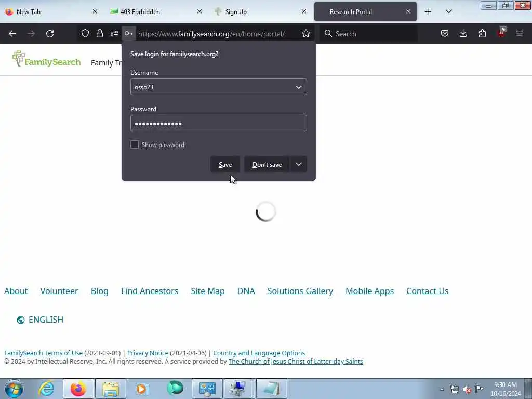Click Save to store the login

(225, 164)
